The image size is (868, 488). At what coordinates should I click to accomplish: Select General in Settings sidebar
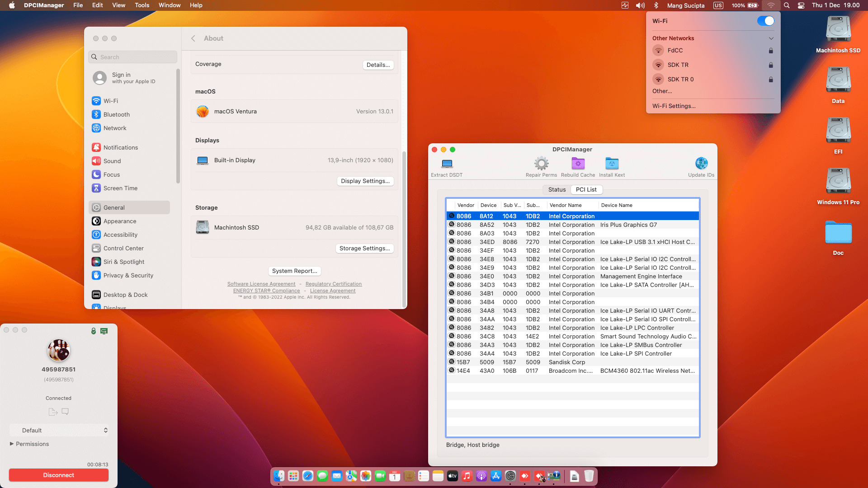[129, 207]
